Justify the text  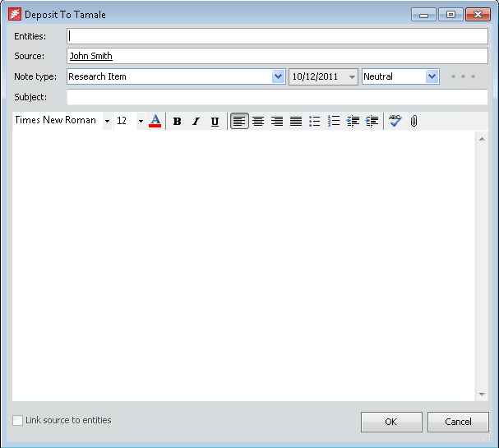coord(296,121)
